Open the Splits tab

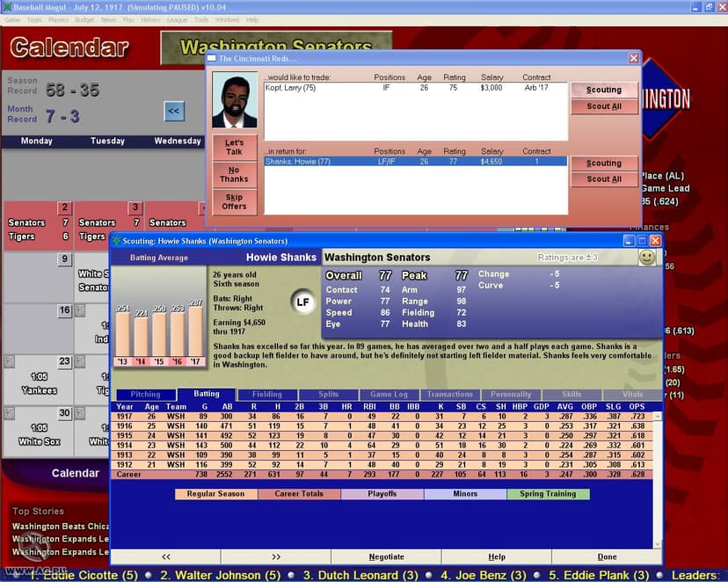(x=328, y=394)
